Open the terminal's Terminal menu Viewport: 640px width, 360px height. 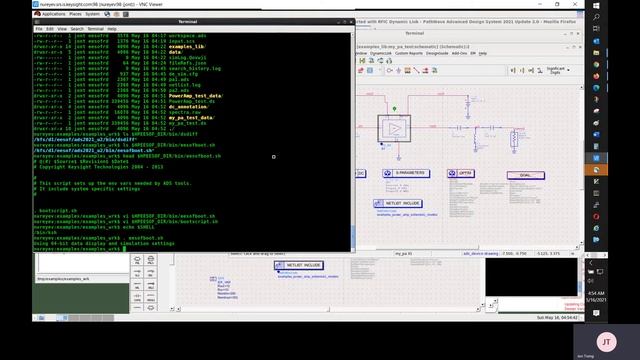(96, 29)
